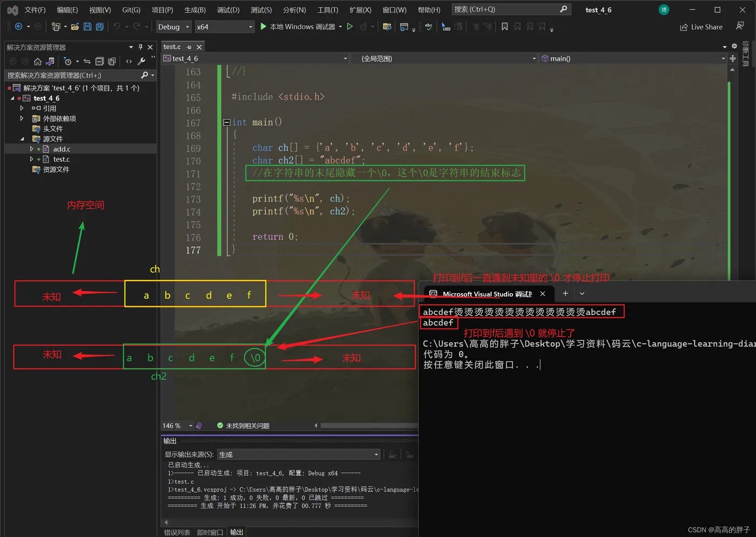
Task: Click the Open File folder icon
Action: (x=75, y=26)
